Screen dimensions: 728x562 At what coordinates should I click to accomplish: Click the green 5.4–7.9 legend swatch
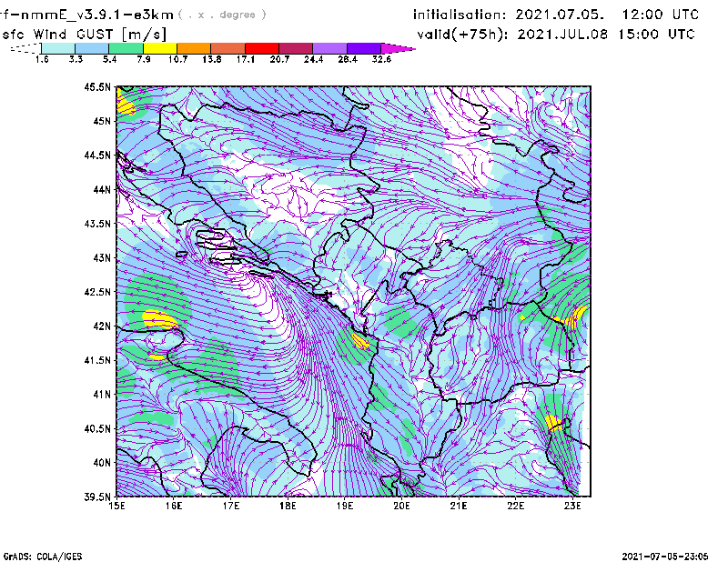126,48
